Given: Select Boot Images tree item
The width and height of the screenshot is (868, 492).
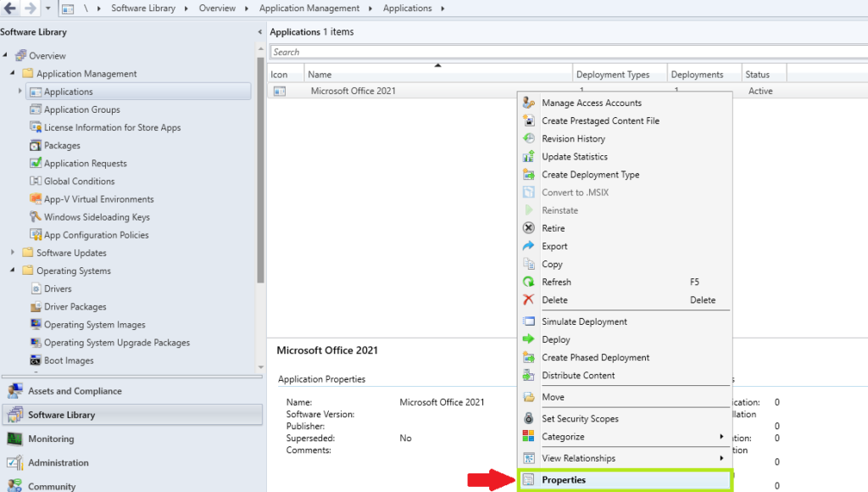Looking at the screenshot, I should tap(69, 361).
